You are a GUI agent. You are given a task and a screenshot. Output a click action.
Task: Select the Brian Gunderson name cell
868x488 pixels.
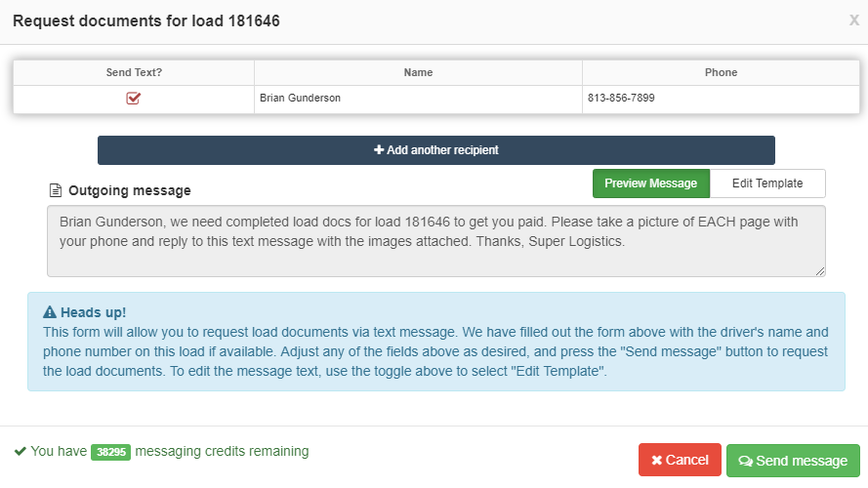418,99
